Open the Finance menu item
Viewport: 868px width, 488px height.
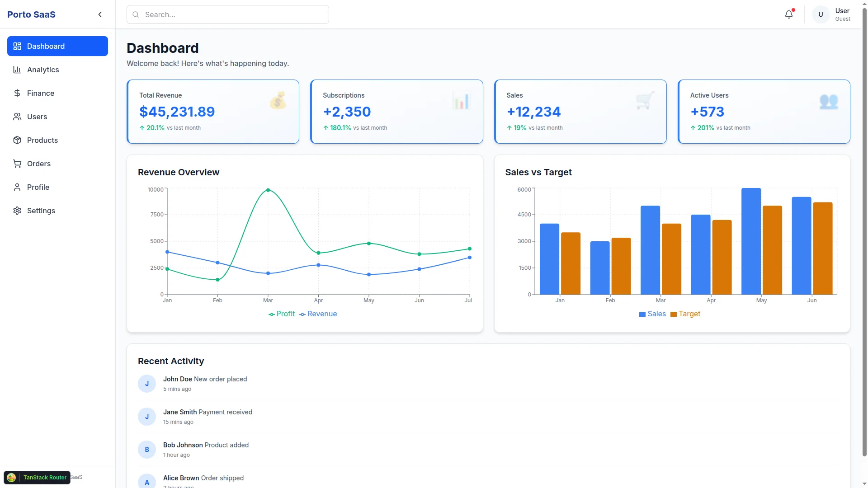[x=57, y=93]
